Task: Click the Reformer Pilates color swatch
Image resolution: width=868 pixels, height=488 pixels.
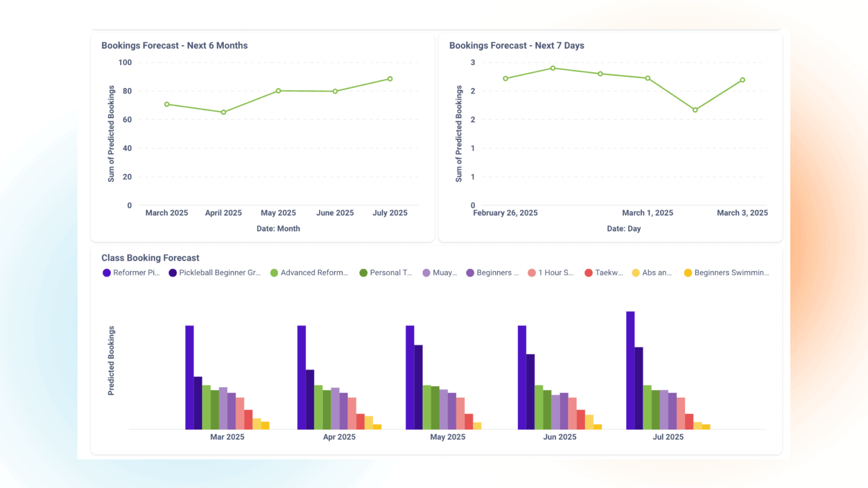Action: pyautogui.click(x=106, y=272)
